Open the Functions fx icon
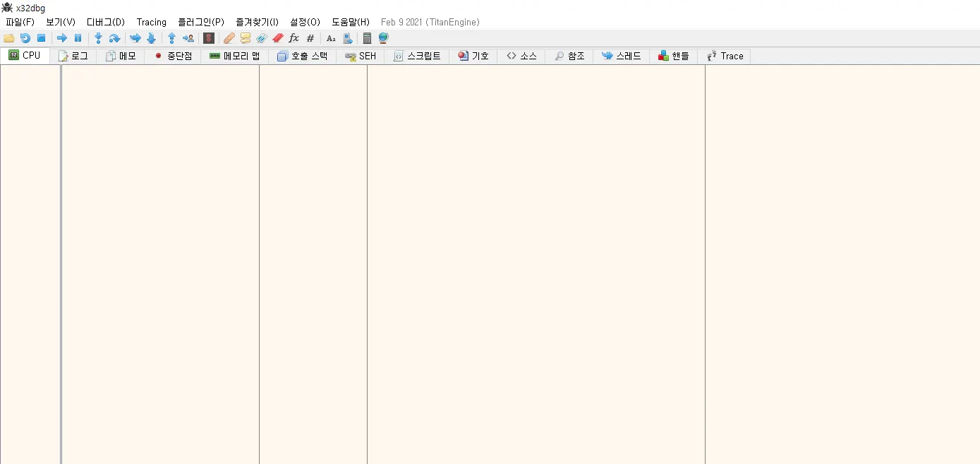The width and height of the screenshot is (980, 464). [x=294, y=38]
